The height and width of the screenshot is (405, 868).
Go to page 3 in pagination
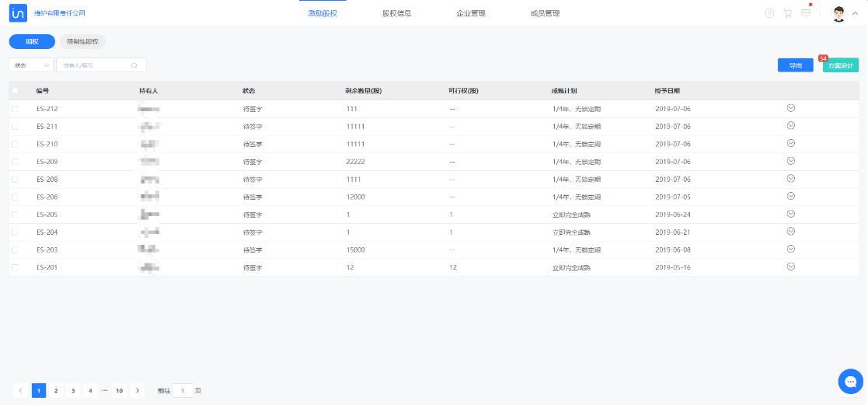[73, 390]
